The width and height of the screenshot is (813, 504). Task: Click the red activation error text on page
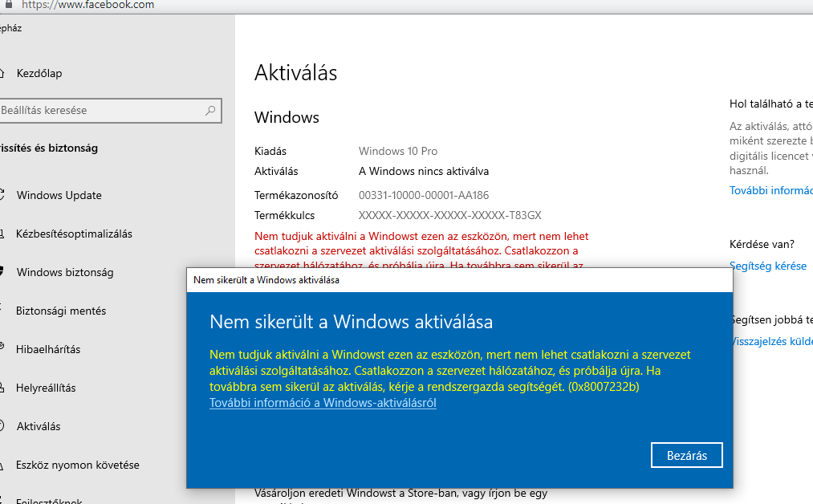[x=421, y=251]
